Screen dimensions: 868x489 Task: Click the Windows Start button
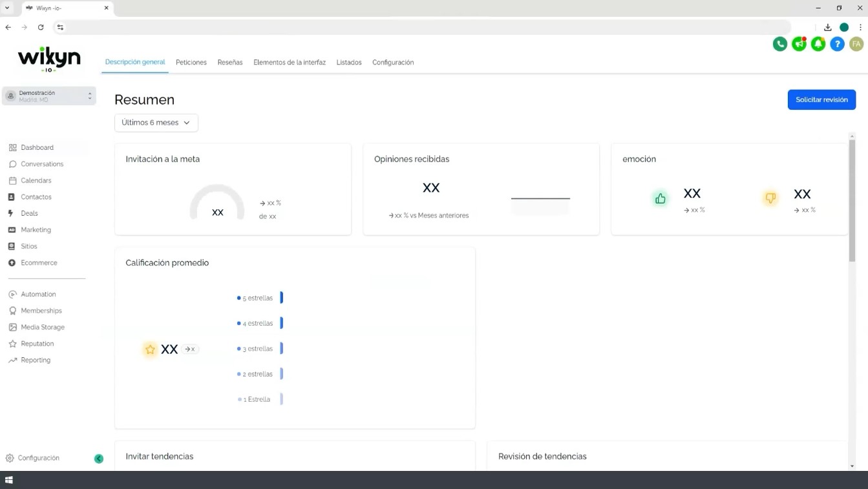[x=9, y=480]
